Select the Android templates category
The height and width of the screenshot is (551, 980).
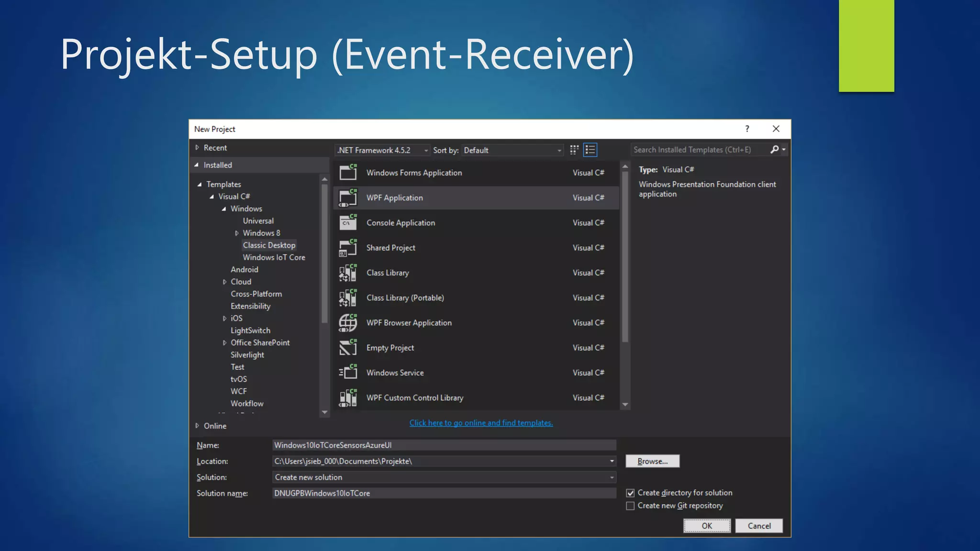point(244,270)
